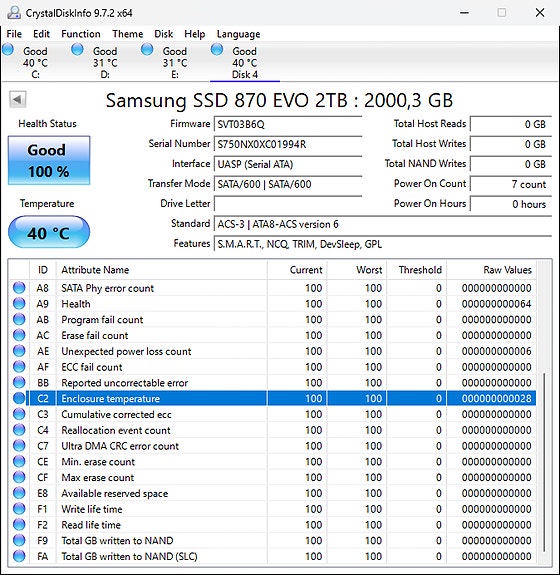Click status orb of Enclosure temperature row
The height and width of the screenshot is (575, 560).
click(19, 398)
